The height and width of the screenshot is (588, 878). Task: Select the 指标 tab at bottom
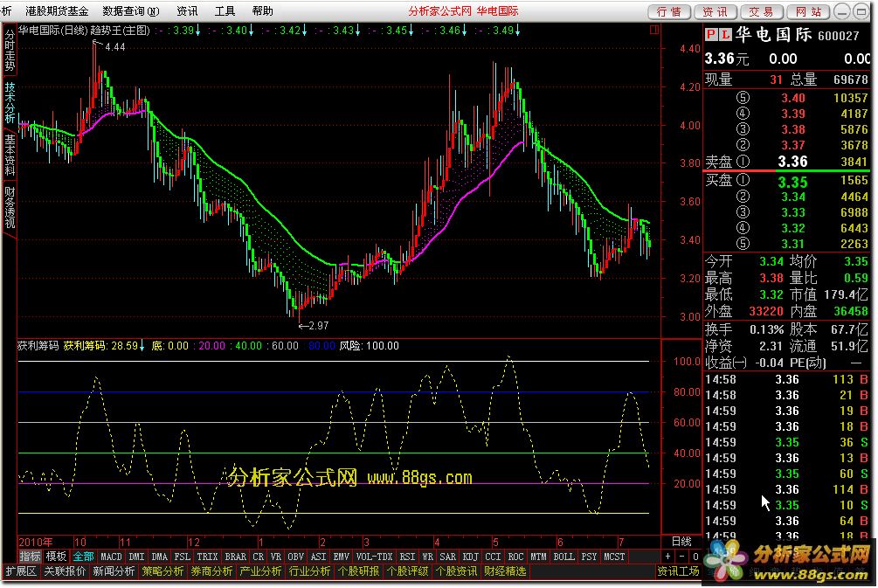31,557
